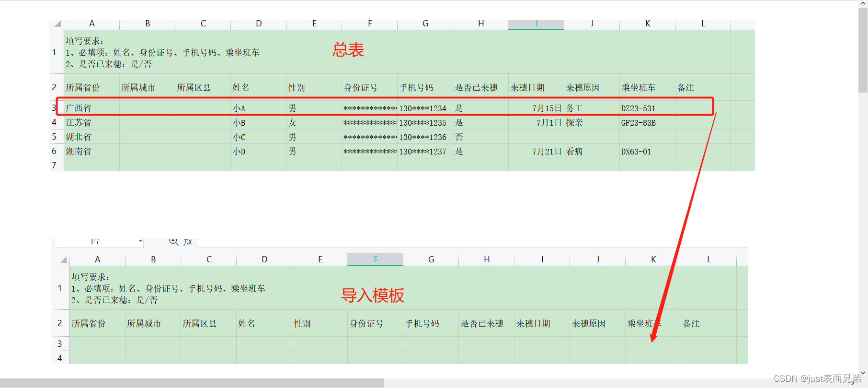Select row 3 header in the lower sheet
The height and width of the screenshot is (388, 868).
60,344
